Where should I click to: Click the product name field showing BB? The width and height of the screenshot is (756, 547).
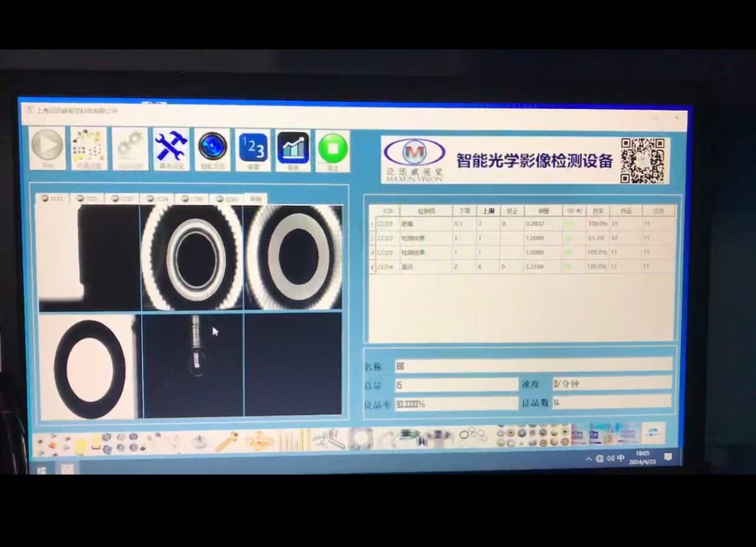533,366
